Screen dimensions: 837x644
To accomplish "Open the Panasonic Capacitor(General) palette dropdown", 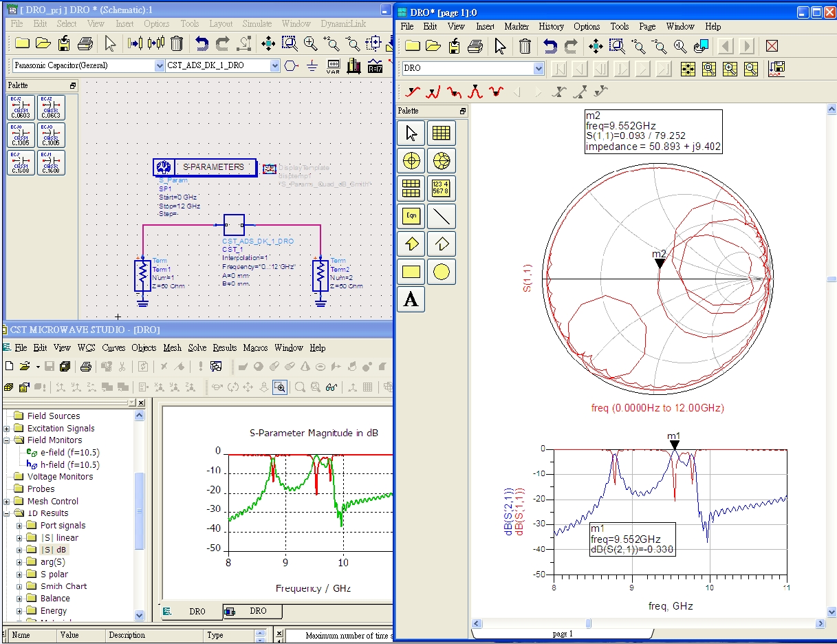I will pos(160,65).
